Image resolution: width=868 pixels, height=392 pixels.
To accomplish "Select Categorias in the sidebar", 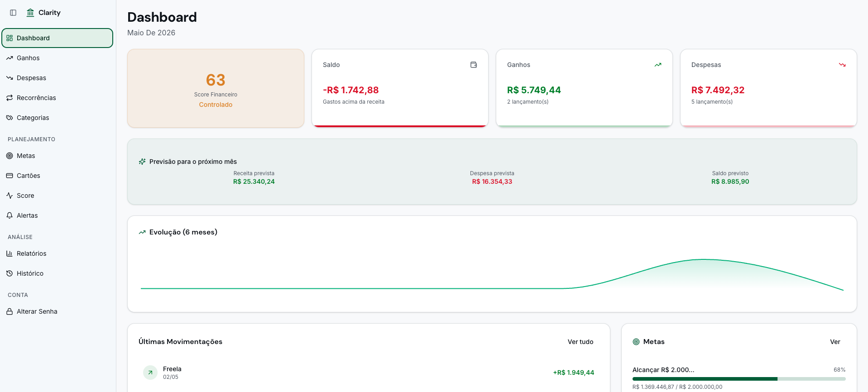I will (58, 118).
